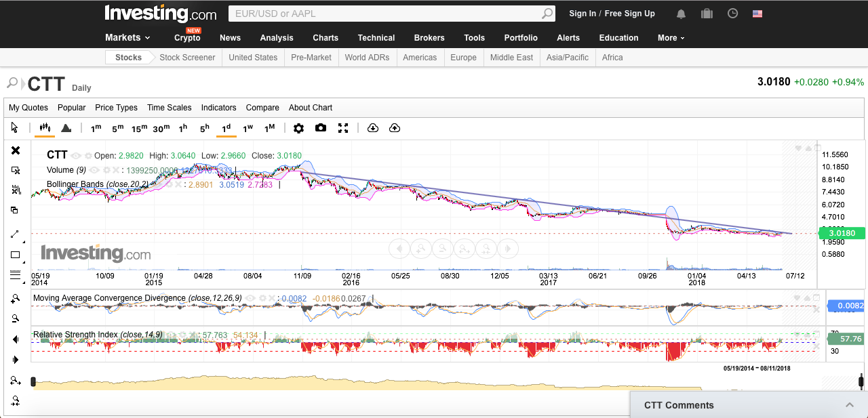868x418 pixels.
Task: Toggle visibility eye for Volume indicator
Action: 94,170
